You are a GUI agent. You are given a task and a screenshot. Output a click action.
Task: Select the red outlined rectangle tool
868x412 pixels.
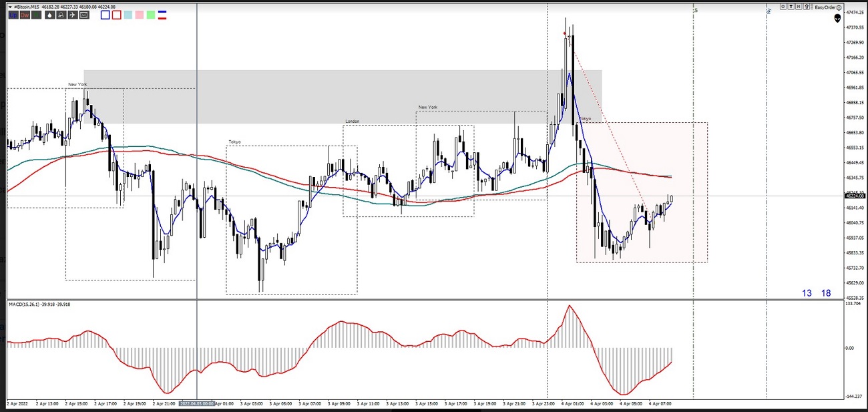116,15
